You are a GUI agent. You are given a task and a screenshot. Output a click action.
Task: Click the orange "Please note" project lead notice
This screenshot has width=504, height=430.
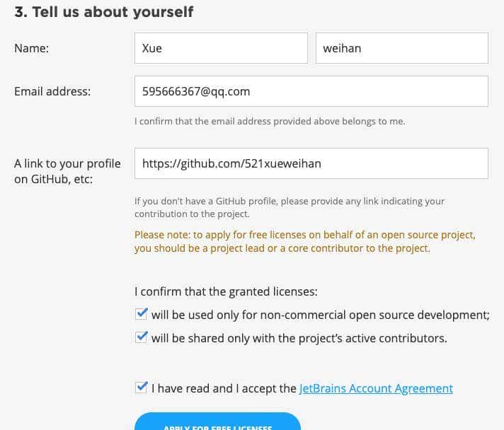[304, 241]
